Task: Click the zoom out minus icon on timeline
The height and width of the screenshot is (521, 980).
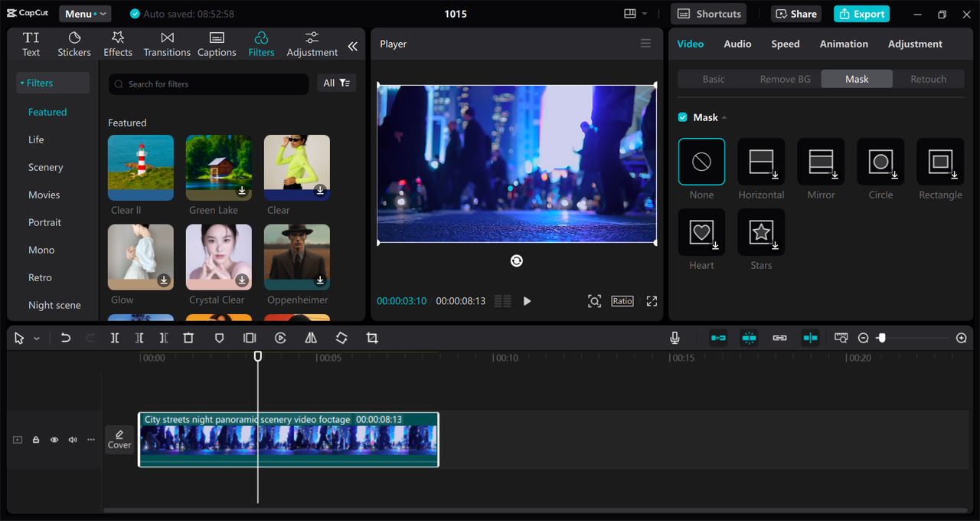Action: coord(864,338)
